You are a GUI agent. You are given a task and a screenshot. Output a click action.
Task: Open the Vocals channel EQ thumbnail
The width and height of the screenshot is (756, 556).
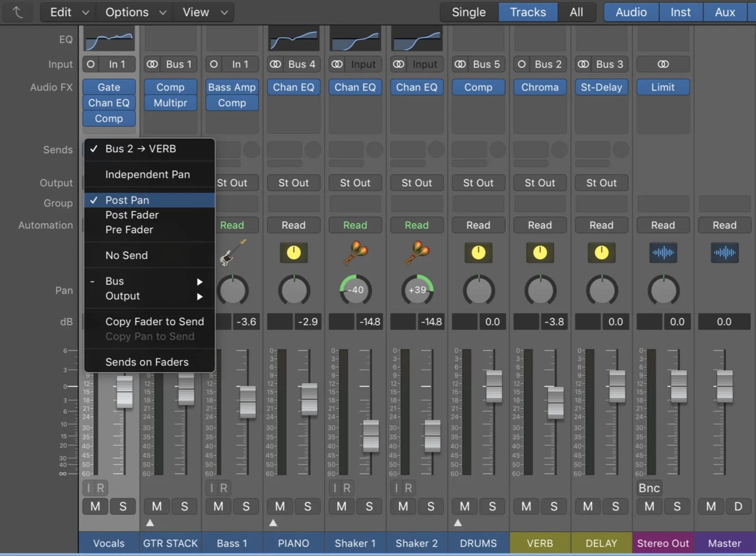[109, 39]
